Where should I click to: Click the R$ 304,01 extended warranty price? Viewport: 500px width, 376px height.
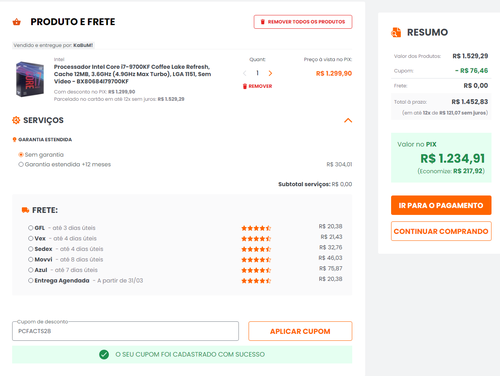pyautogui.click(x=339, y=164)
